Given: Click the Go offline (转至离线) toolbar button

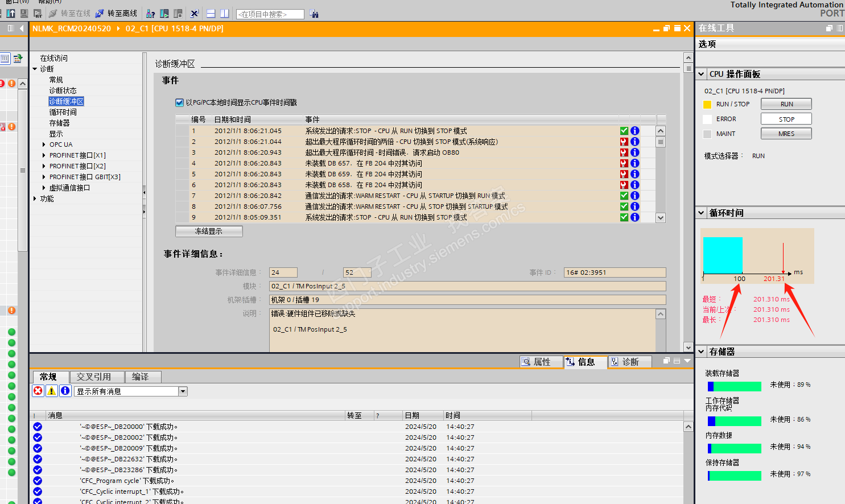Looking at the screenshot, I should [x=116, y=13].
